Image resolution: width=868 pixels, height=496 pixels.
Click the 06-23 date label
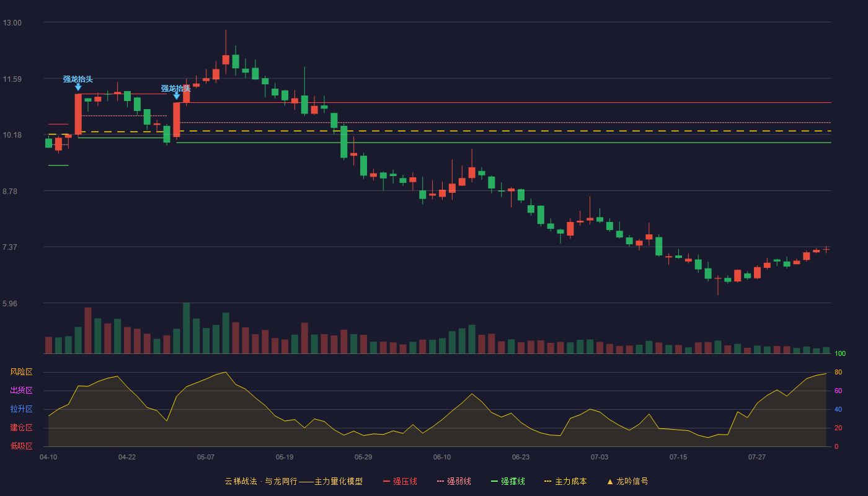(x=521, y=457)
